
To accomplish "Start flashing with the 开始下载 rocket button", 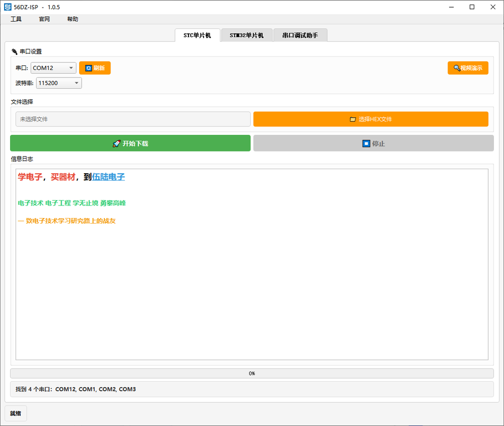I will tap(130, 144).
